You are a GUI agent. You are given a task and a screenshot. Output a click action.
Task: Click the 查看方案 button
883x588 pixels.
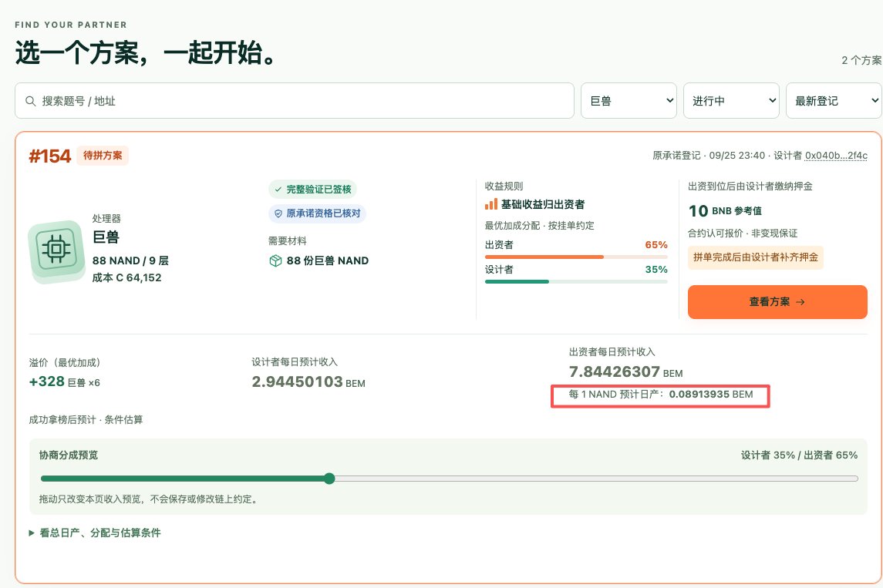777,302
